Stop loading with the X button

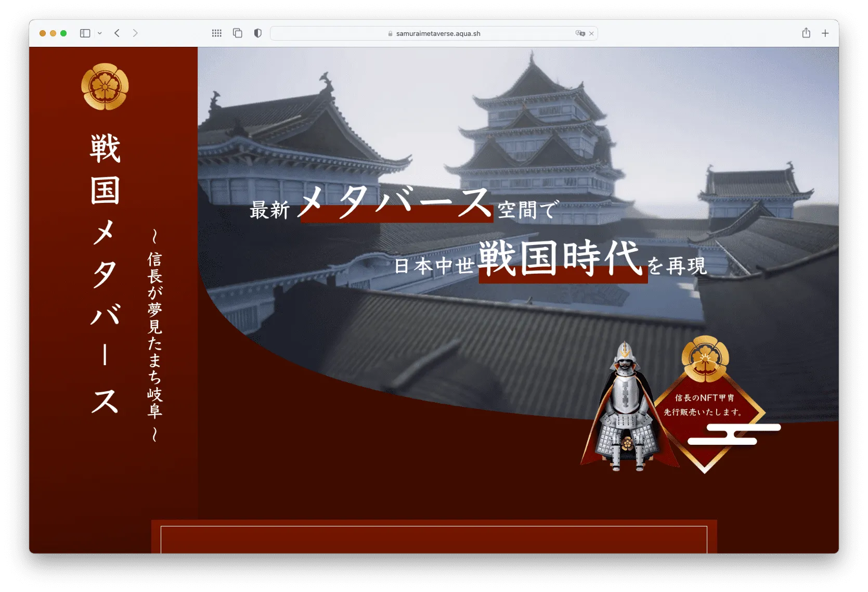pyautogui.click(x=591, y=33)
